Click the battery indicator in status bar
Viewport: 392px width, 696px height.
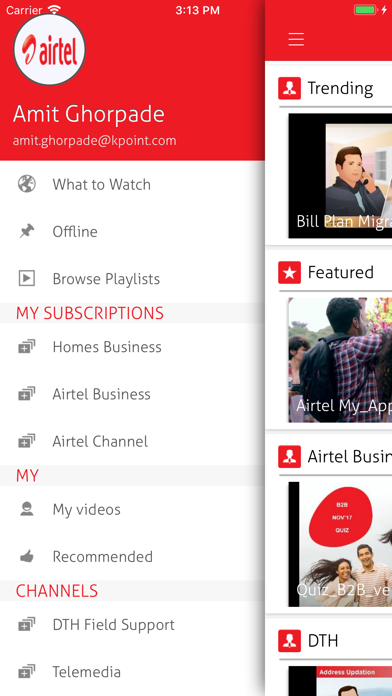click(x=365, y=10)
